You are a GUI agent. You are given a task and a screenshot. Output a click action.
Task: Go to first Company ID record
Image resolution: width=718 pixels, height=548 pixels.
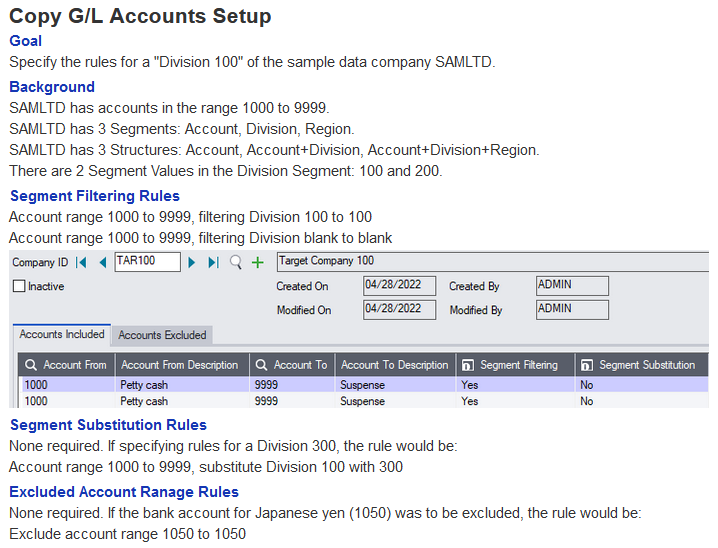(x=82, y=262)
